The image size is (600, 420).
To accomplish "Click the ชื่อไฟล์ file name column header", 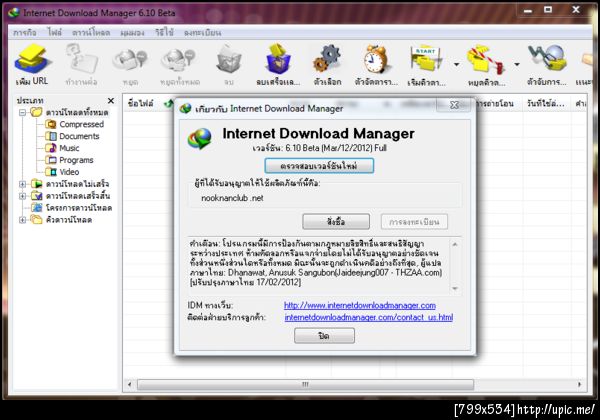I will coord(141,103).
